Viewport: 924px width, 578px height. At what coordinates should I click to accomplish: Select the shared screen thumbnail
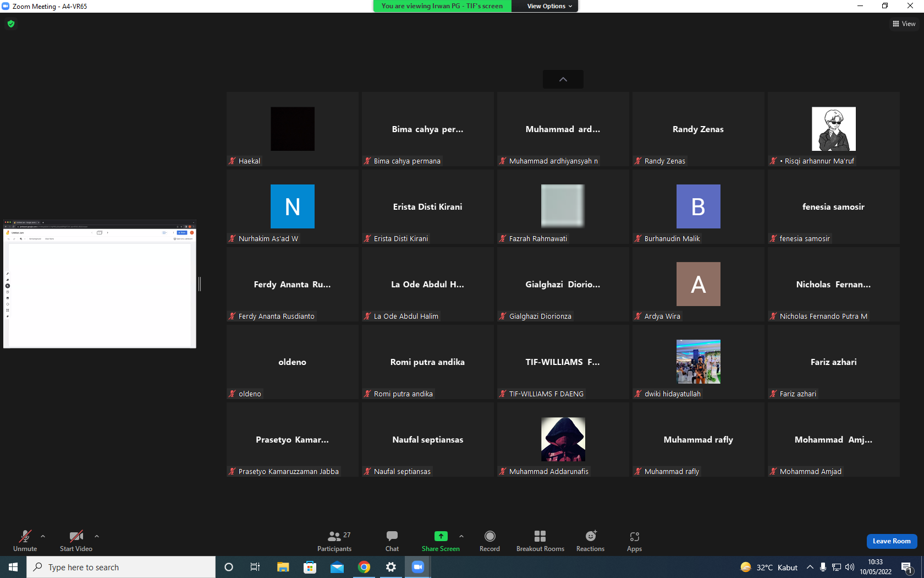click(x=100, y=284)
